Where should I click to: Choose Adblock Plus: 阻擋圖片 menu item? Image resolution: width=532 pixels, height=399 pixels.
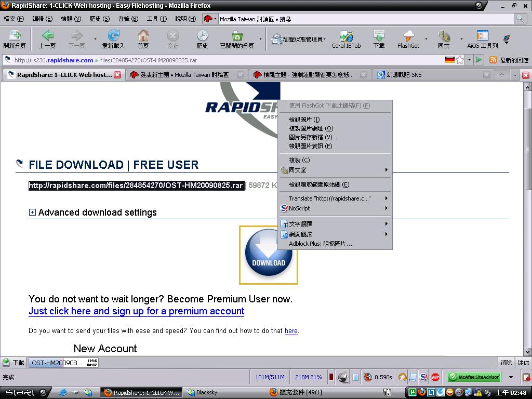pos(335,244)
